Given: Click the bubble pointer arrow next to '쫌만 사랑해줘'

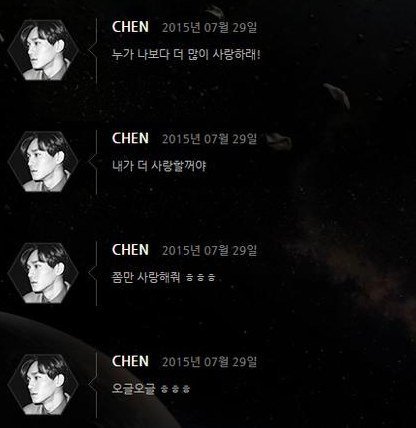Looking at the screenshot, I should (x=92, y=273).
